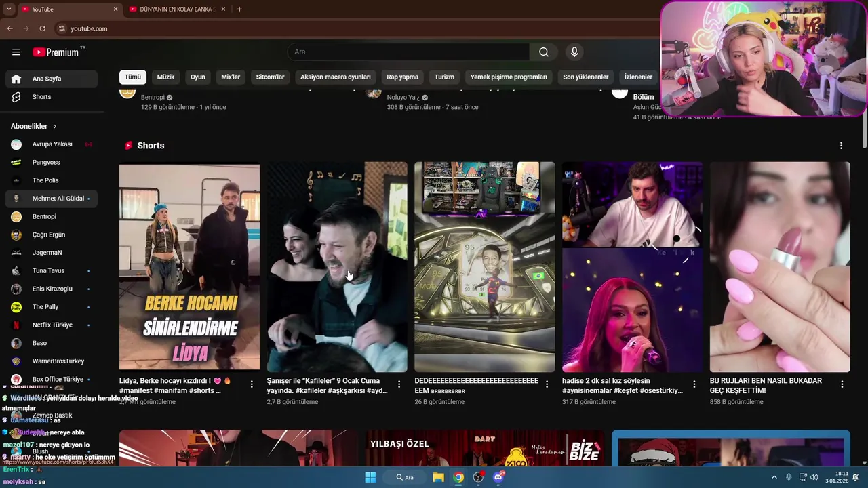The height and width of the screenshot is (488, 868).
Task: Open the YILBAŞI ÖZEL Biz Bize video
Action: (x=484, y=449)
